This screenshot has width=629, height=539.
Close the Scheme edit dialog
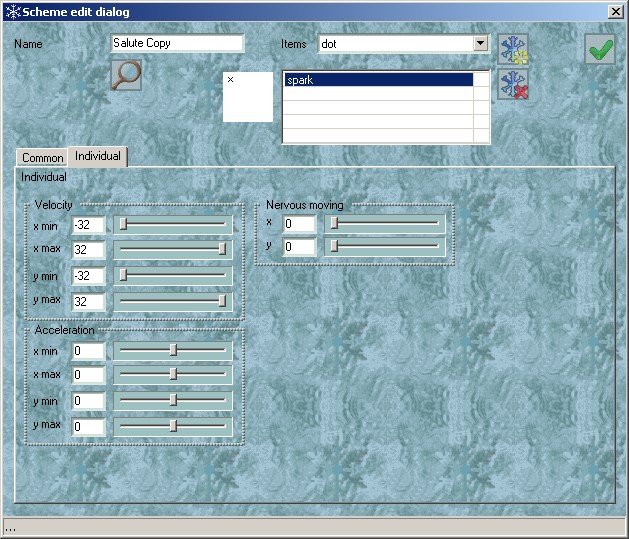(x=615, y=11)
